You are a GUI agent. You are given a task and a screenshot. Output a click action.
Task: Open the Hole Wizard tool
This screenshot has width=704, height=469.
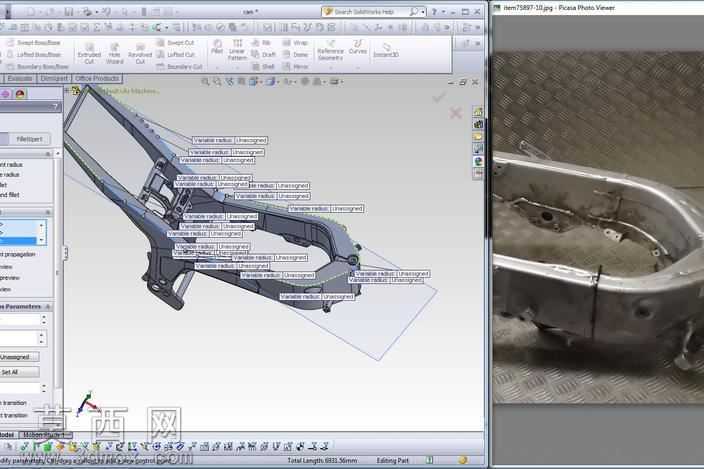pos(114,53)
